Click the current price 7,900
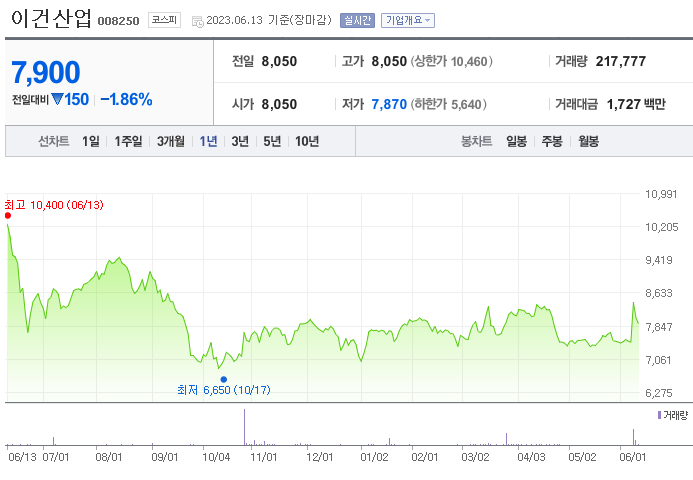Image resolution: width=693 pixels, height=480 pixels. pos(46,72)
